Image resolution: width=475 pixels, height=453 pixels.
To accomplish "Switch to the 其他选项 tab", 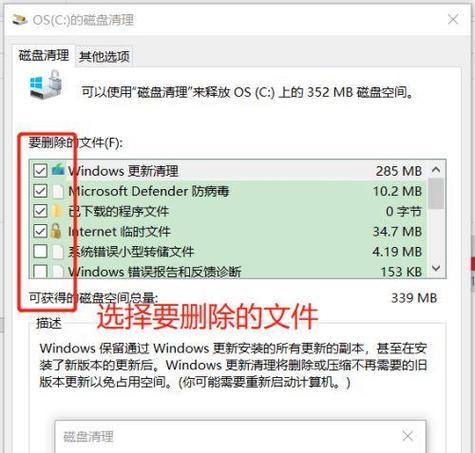I will (104, 57).
